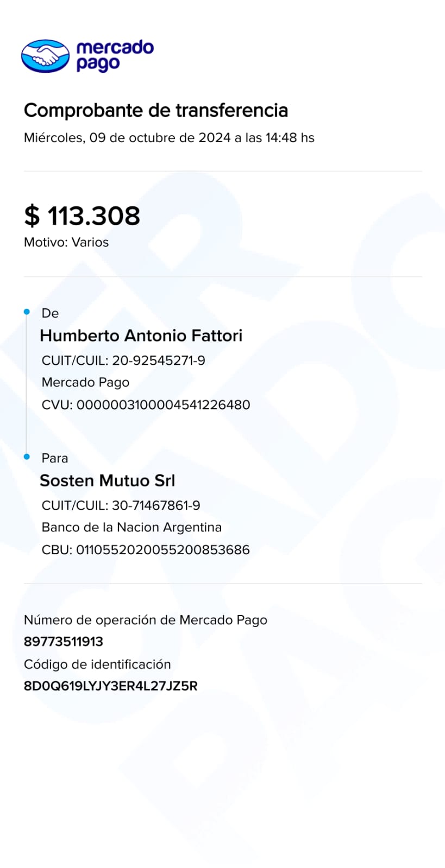Click the blue dot beside Para
This screenshot has height=868, width=445.
tap(27, 457)
